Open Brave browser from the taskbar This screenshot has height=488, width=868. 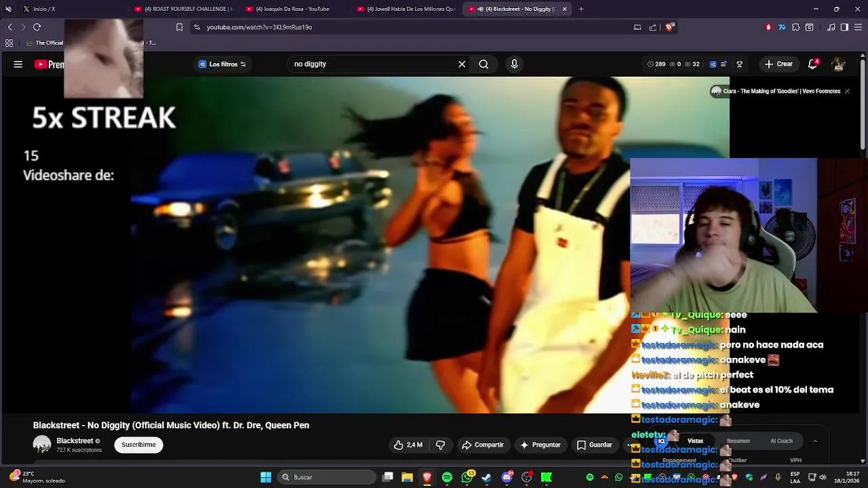point(427,477)
